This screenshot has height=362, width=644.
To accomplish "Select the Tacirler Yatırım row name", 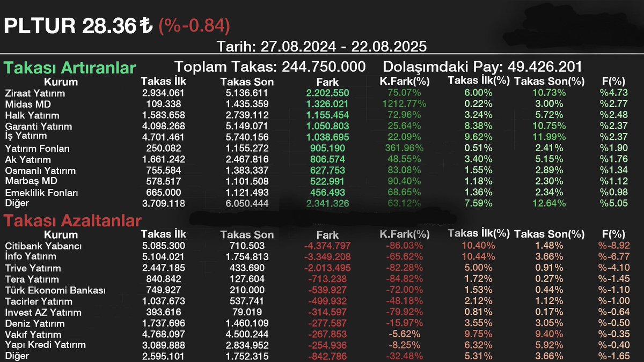I will 39,301.
